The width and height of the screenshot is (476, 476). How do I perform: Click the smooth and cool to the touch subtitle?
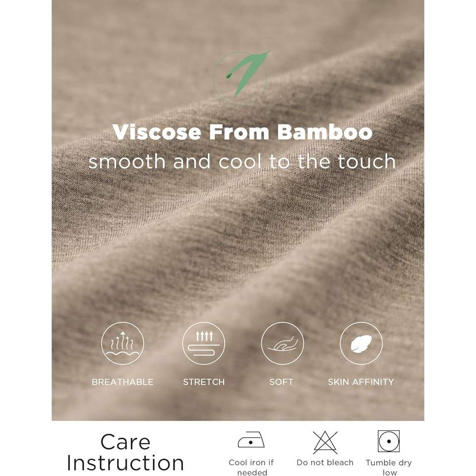[x=242, y=162]
